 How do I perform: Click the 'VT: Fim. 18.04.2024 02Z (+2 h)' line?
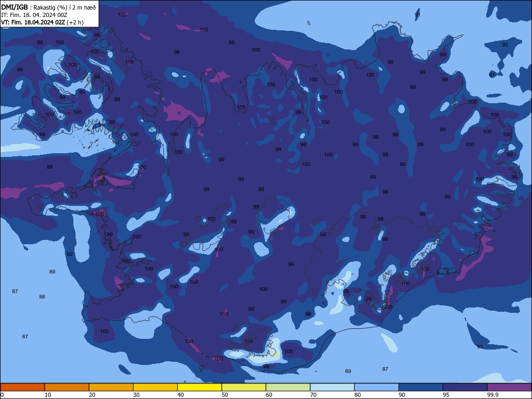point(43,22)
